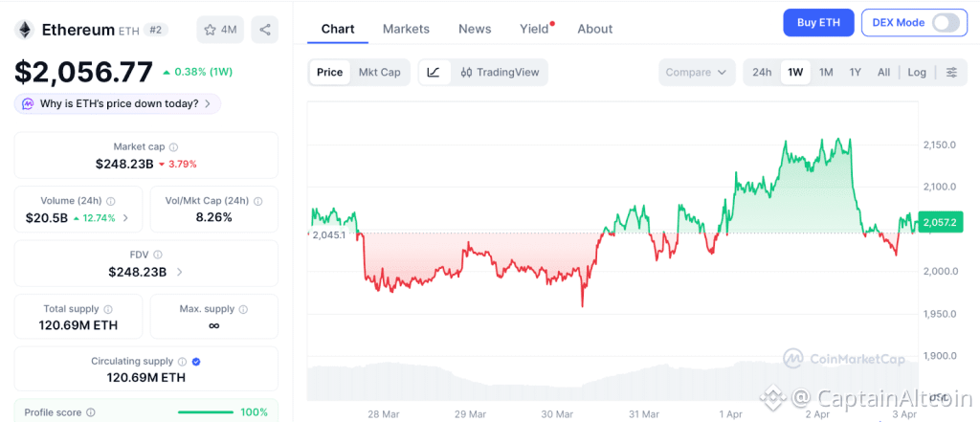Select the 1Y time range
This screenshot has height=422, width=980.
point(856,72)
